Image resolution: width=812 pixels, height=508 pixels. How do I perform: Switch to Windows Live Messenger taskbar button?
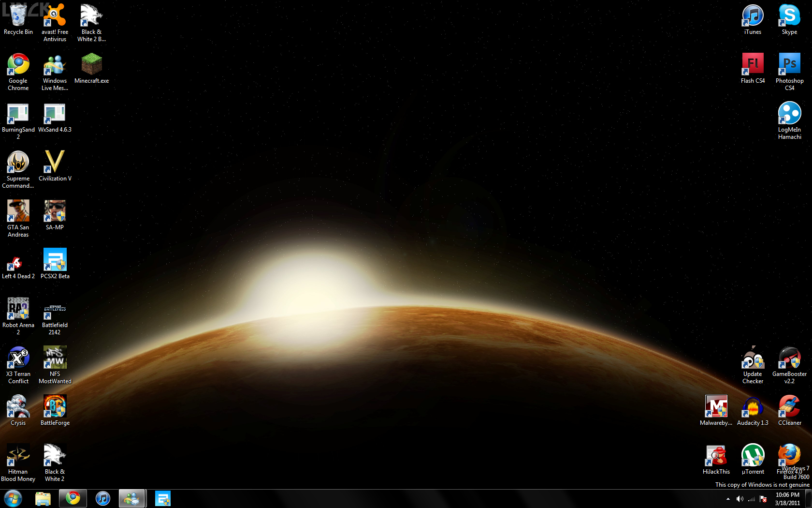coord(132,498)
